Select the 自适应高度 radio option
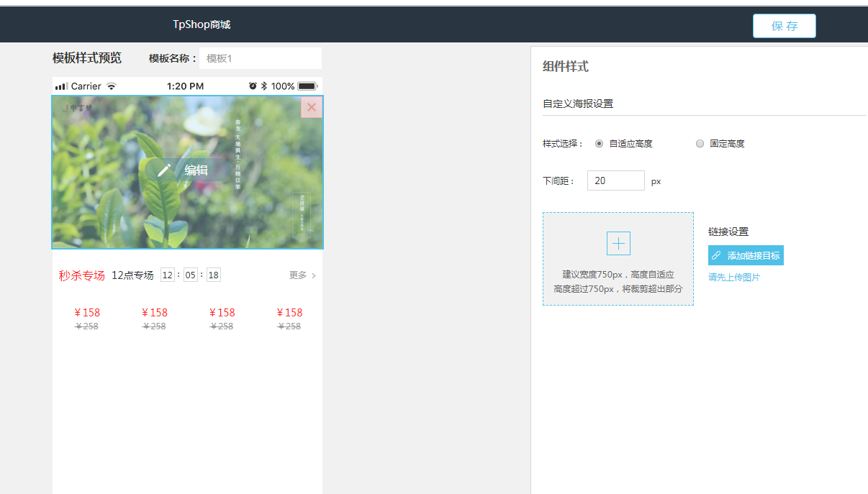Screen dimensions: 868x494 [x=599, y=144]
